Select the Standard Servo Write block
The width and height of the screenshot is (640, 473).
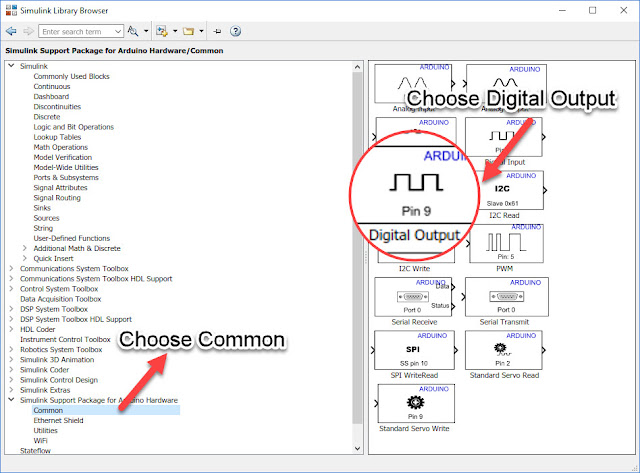tap(416, 403)
